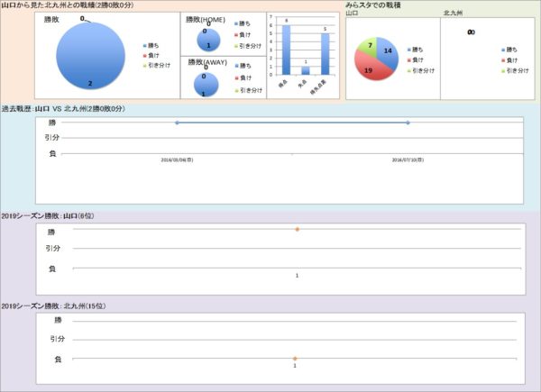Click 北九州 label above empty みらスタ chart

453,14
